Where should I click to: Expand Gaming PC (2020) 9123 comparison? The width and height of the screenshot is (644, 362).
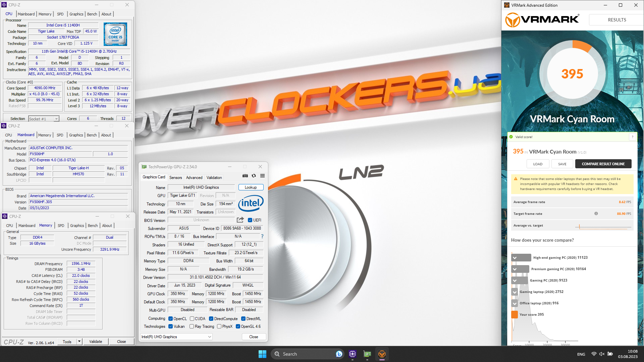click(x=515, y=281)
